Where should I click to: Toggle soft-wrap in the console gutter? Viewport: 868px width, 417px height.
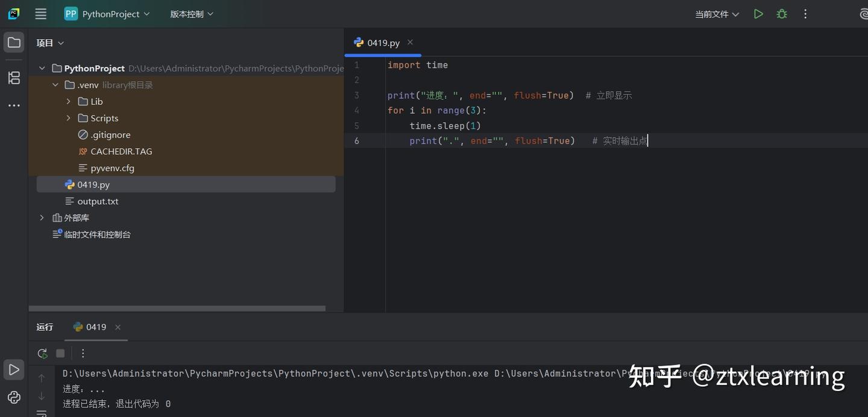tap(41, 413)
